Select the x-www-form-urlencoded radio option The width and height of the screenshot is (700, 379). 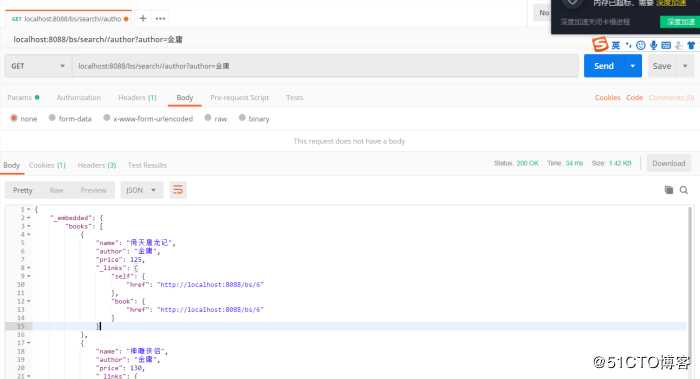(107, 118)
